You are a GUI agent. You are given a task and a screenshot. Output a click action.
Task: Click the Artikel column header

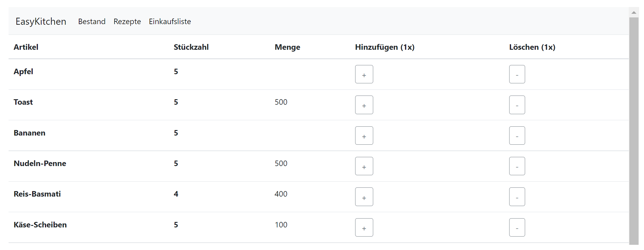(x=26, y=47)
